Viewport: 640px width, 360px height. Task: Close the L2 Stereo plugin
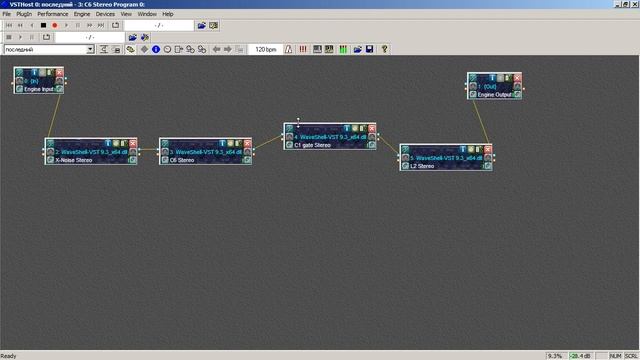(x=488, y=149)
